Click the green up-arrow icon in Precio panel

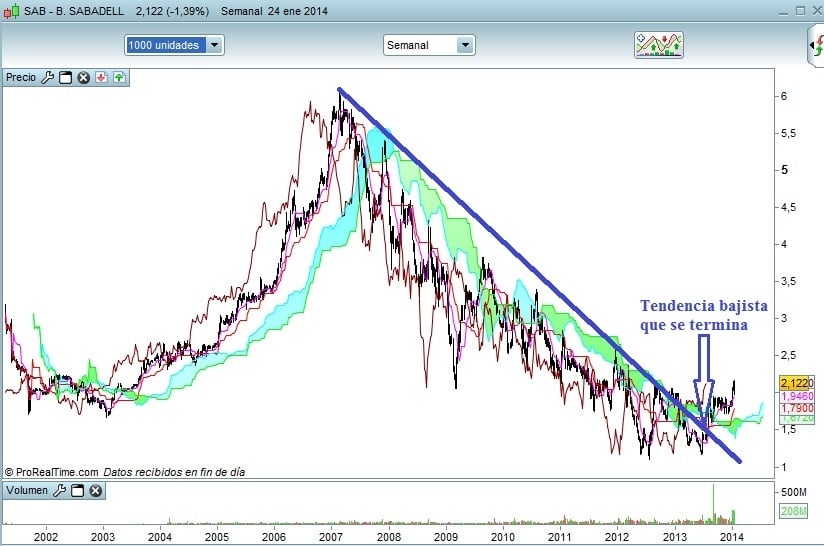coord(119,78)
